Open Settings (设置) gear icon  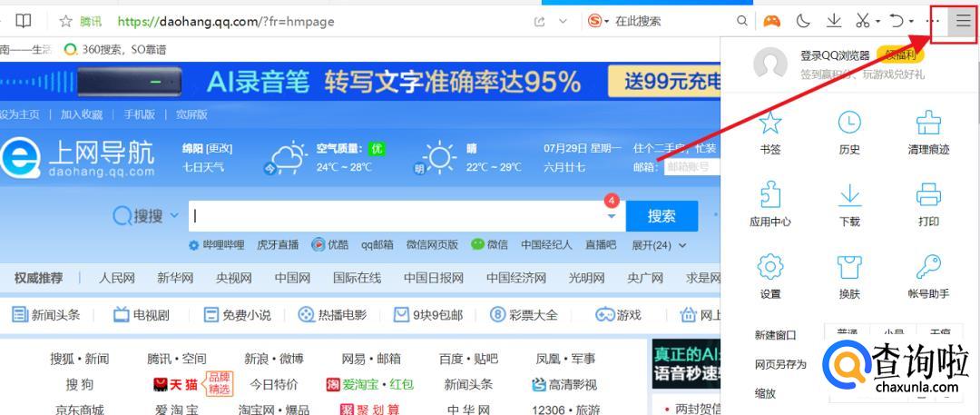point(770,267)
